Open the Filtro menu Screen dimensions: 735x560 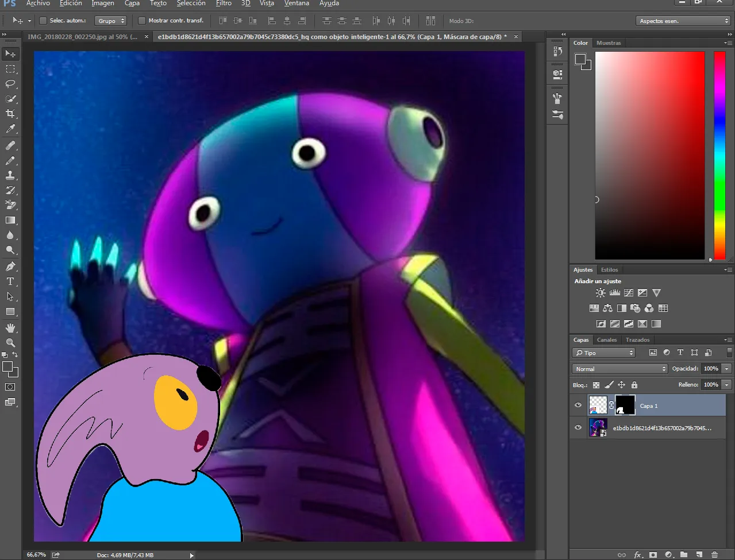(x=224, y=3)
